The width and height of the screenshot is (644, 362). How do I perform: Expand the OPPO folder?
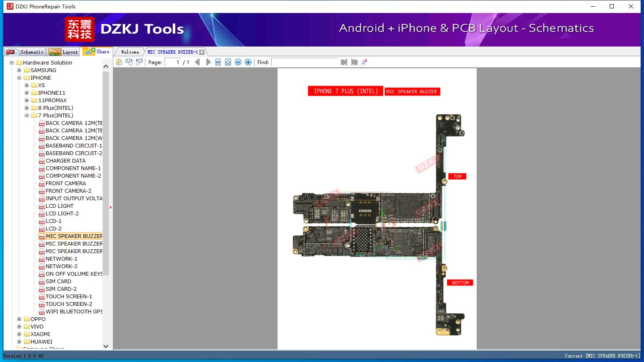(19, 319)
